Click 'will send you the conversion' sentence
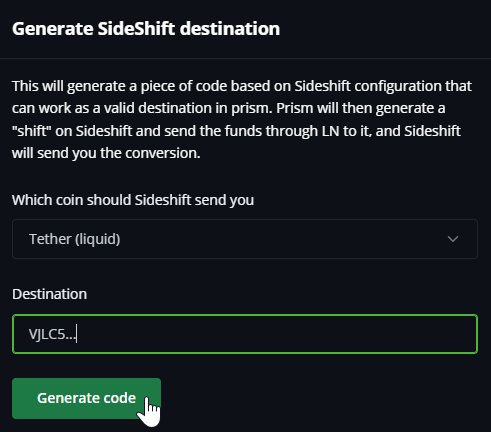This screenshot has height=432, width=491. (x=106, y=153)
